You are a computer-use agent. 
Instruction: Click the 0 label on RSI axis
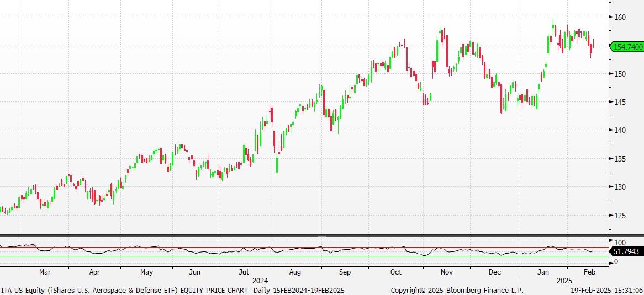coord(616,261)
